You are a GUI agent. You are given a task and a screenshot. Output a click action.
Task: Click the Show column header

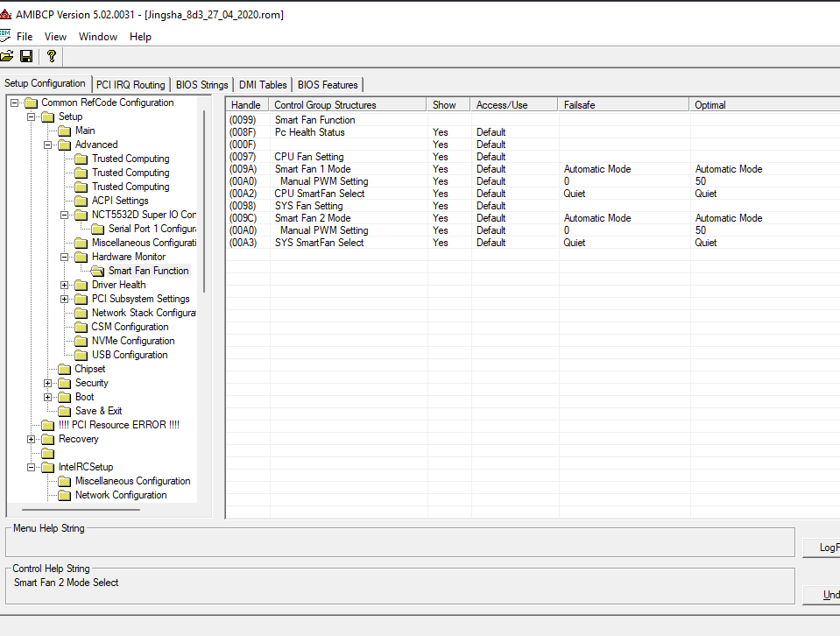[448, 105]
